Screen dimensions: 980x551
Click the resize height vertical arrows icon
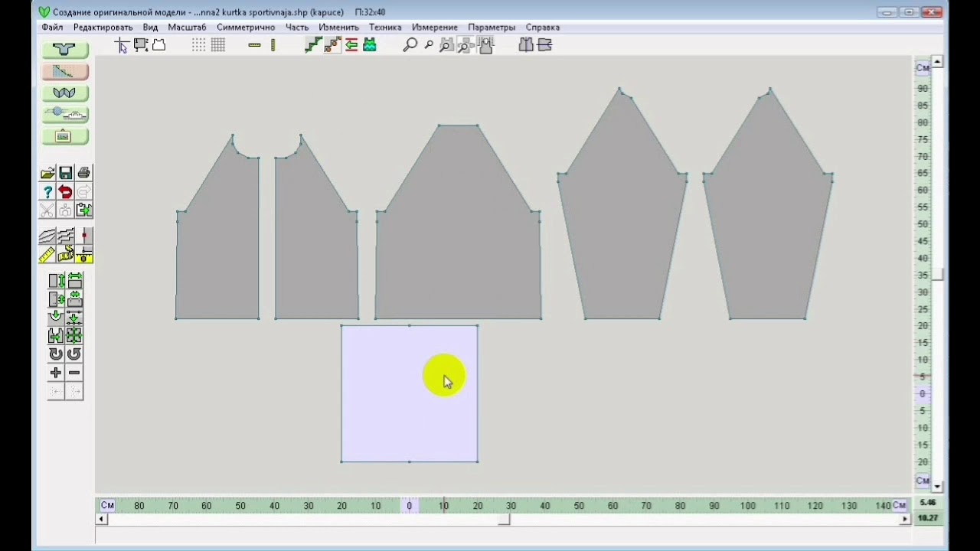[x=56, y=281]
